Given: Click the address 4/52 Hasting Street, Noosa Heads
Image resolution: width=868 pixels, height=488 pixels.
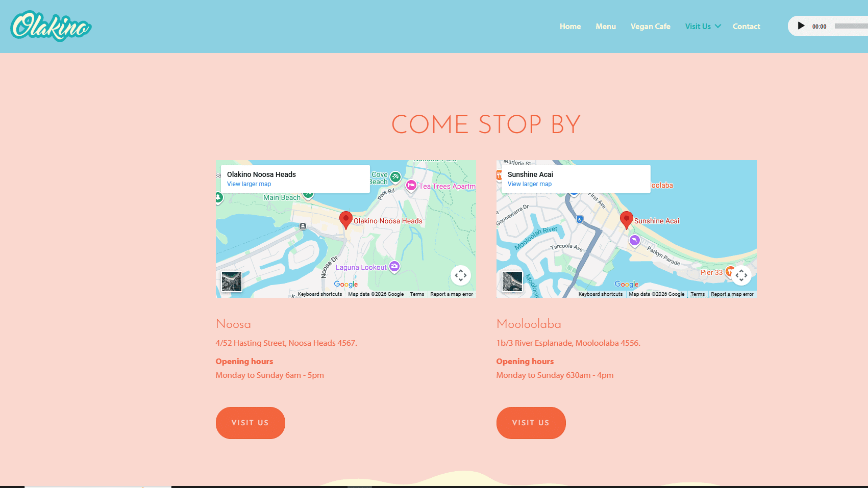Looking at the screenshot, I should point(286,343).
